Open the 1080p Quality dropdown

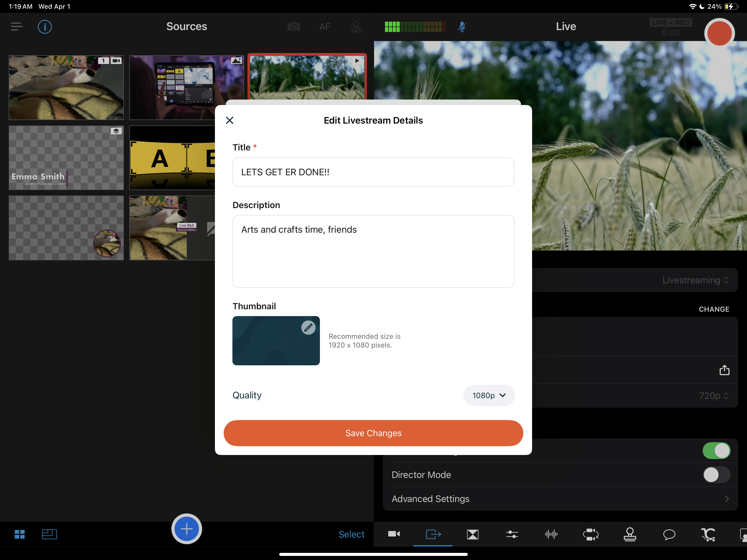pyautogui.click(x=489, y=395)
